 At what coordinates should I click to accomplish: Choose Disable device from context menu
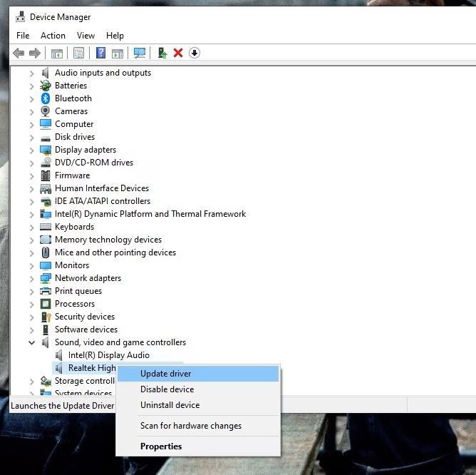[x=198, y=389]
